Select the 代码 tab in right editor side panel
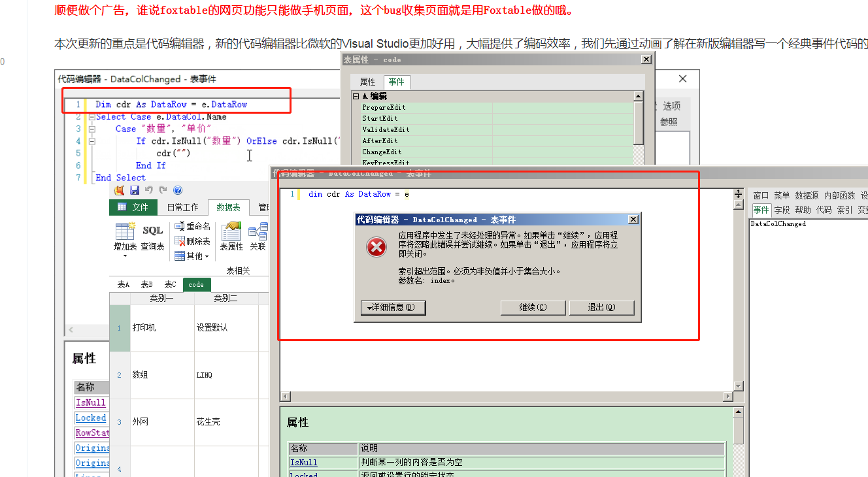 [824, 210]
